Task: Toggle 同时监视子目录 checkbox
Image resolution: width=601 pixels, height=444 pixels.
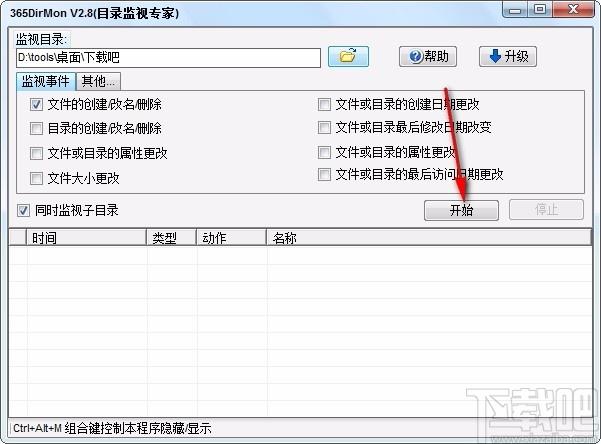Action: (23, 210)
